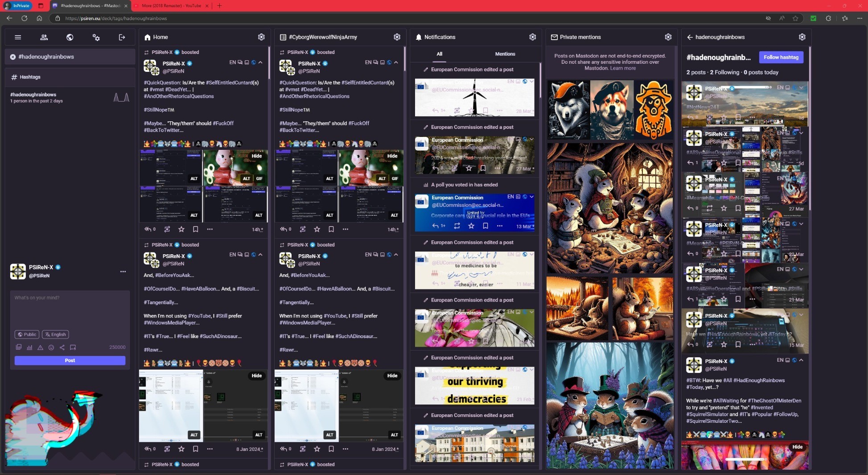Click the browser home button
Image resolution: width=868 pixels, height=475 pixels.
point(39,18)
